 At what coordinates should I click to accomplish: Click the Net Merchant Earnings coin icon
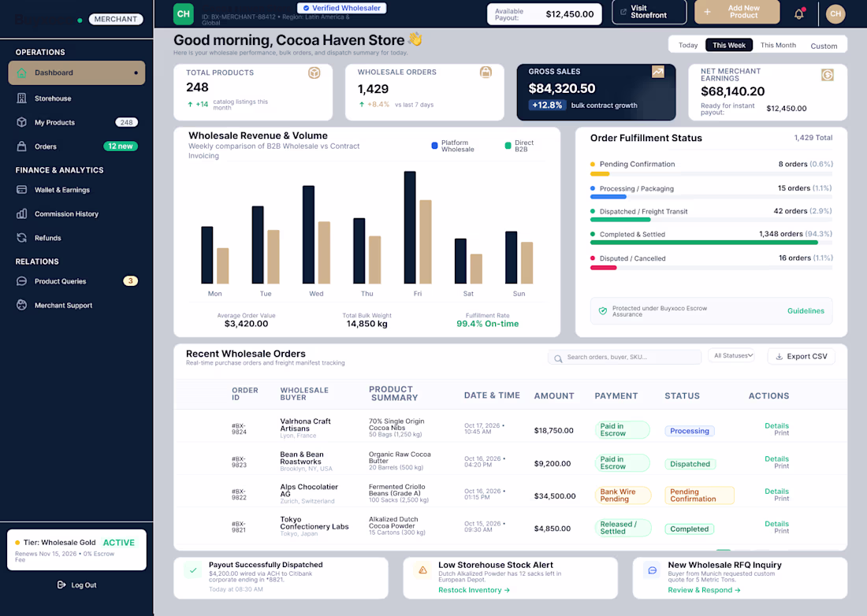(827, 75)
